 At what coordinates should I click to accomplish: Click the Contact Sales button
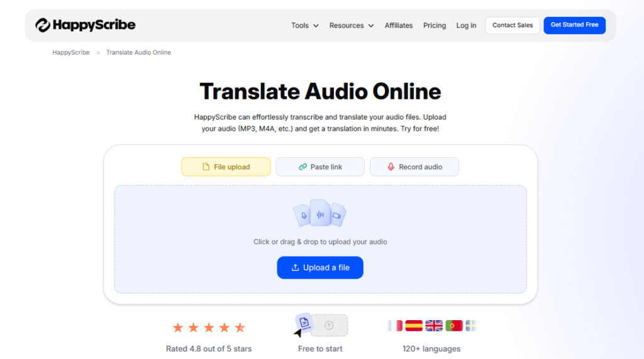(513, 26)
